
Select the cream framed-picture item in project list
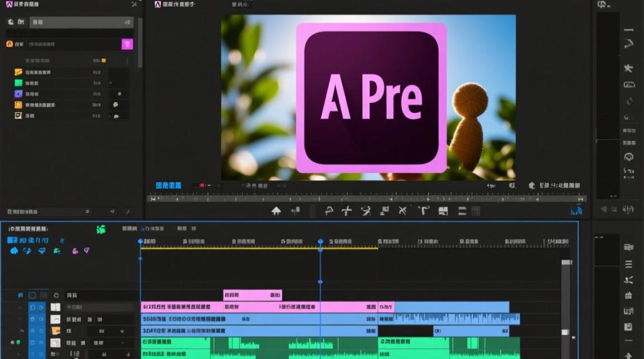(19, 115)
